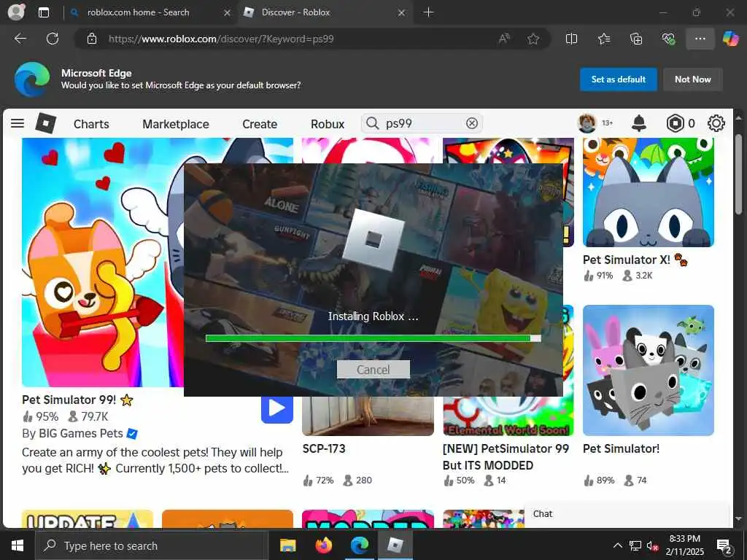Open Roblox settings gear
The height and width of the screenshot is (560, 747).
click(716, 123)
